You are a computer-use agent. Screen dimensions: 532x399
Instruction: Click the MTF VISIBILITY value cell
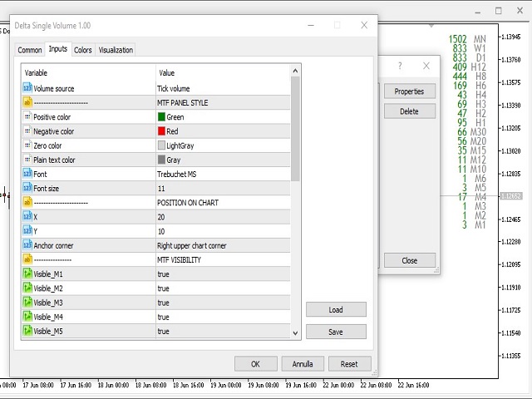point(223,259)
